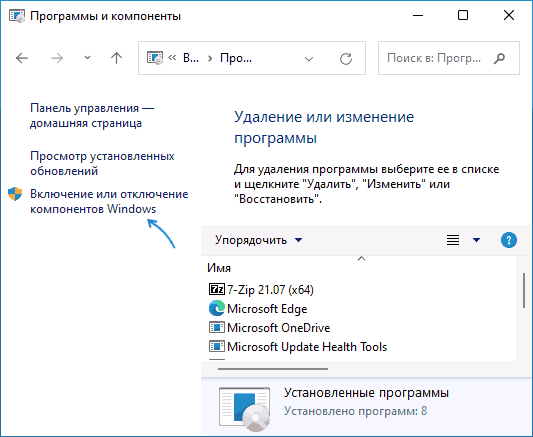The width and height of the screenshot is (533, 437).
Task: Click "Установлено программ: 8" status text
Action: coord(356,411)
